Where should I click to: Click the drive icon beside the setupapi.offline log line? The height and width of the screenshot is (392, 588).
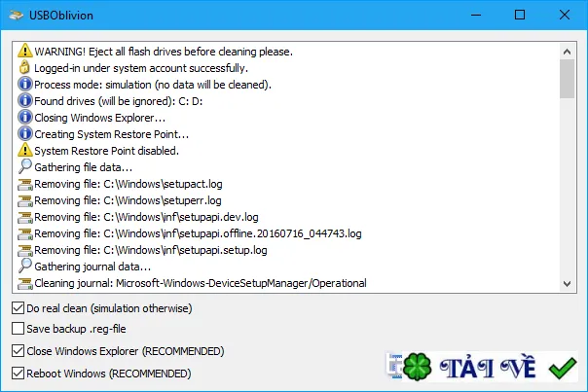tap(25, 233)
